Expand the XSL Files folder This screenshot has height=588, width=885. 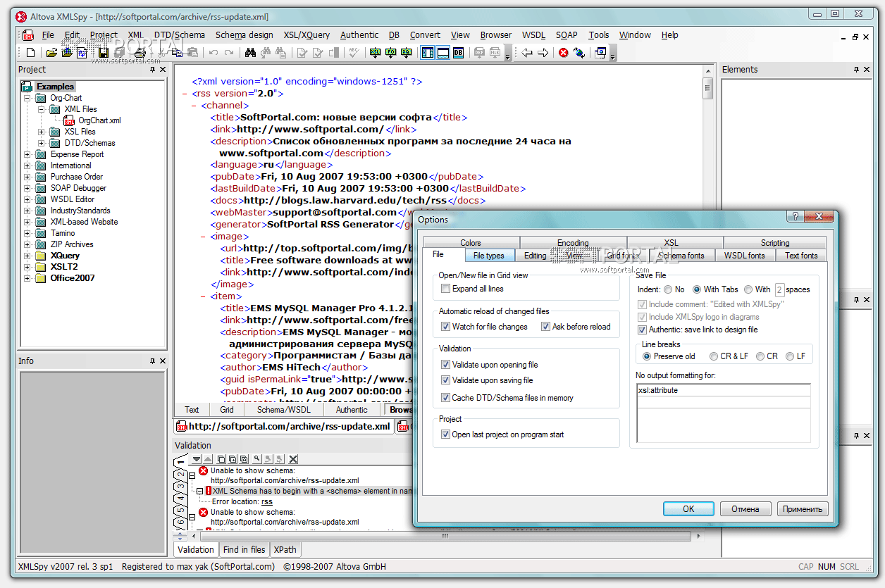[42, 132]
